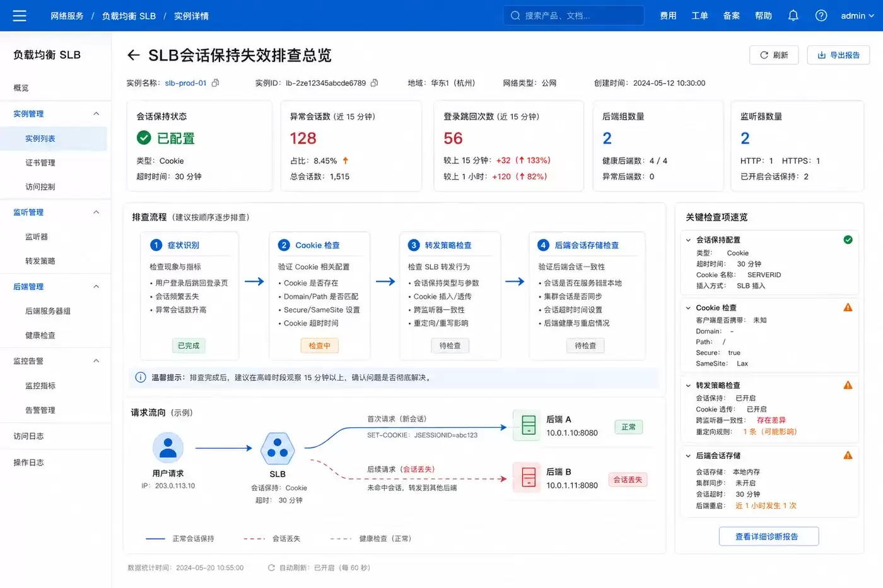The width and height of the screenshot is (883, 588).
Task: Click the back arrow beside page title
Action: point(133,55)
